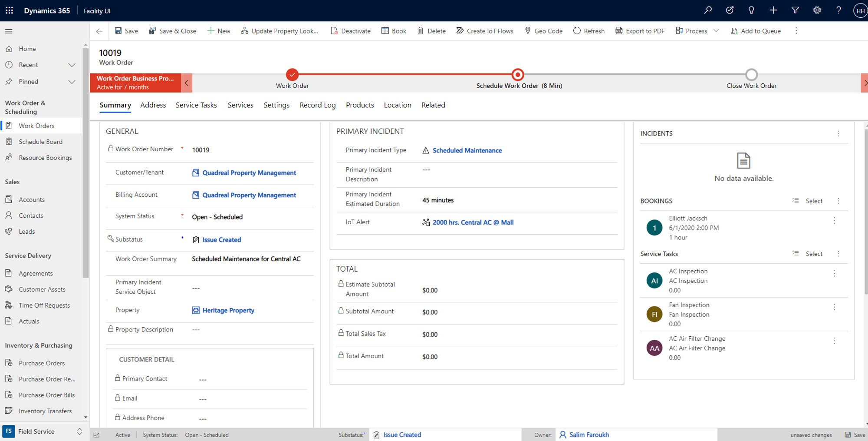Refresh the record
Viewport: 868px width, 441px height.
coord(589,31)
